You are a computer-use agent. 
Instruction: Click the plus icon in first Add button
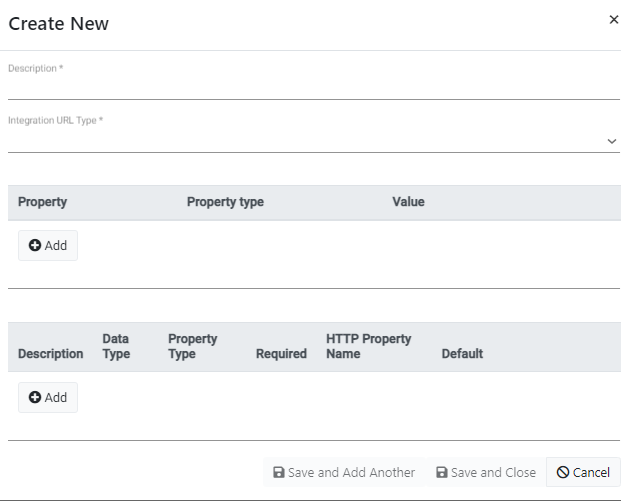tap(35, 245)
